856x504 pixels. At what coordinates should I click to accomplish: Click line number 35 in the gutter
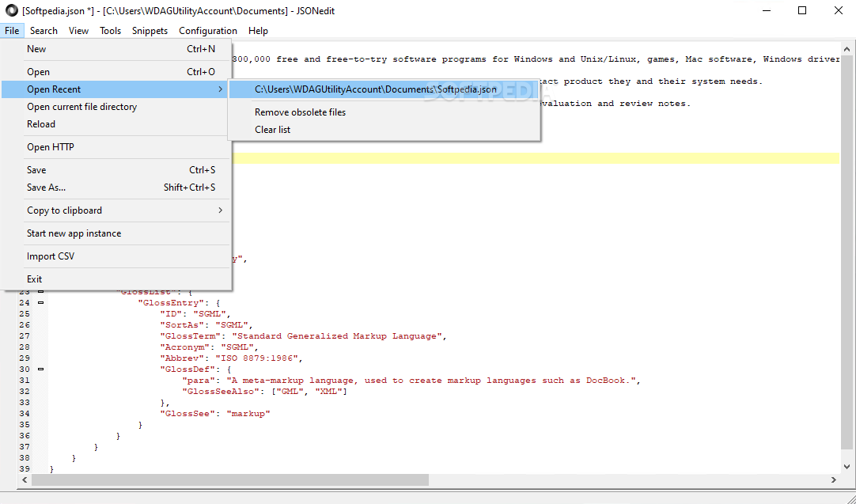25,424
